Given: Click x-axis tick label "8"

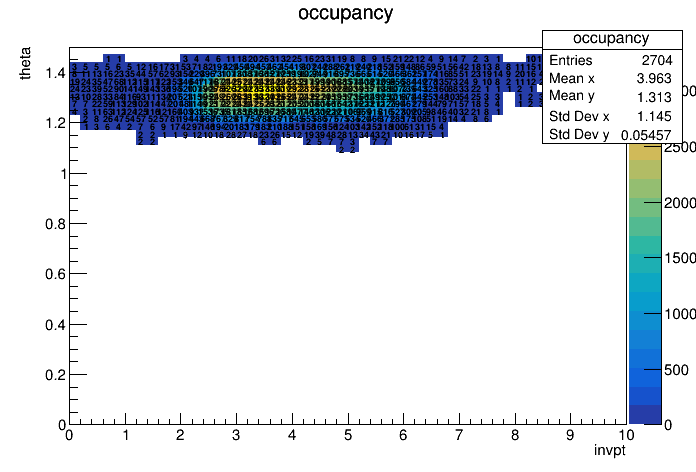Looking at the screenshot, I should pos(515,435).
